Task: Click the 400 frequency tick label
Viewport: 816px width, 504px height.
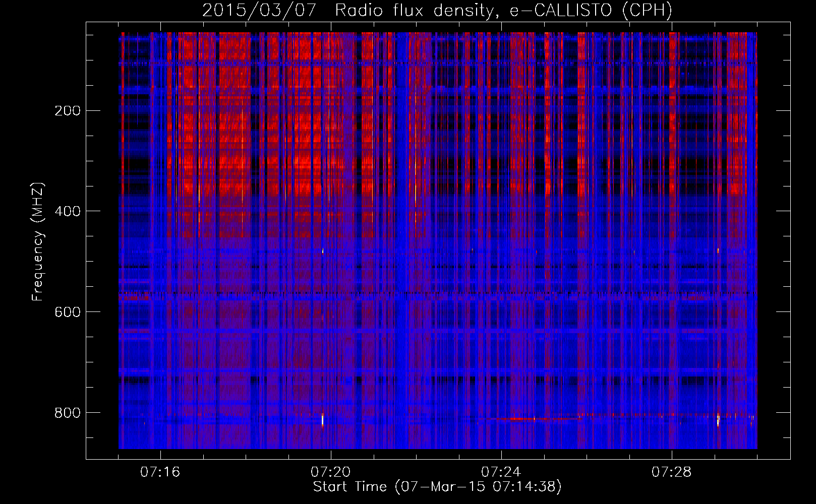Action: click(68, 211)
